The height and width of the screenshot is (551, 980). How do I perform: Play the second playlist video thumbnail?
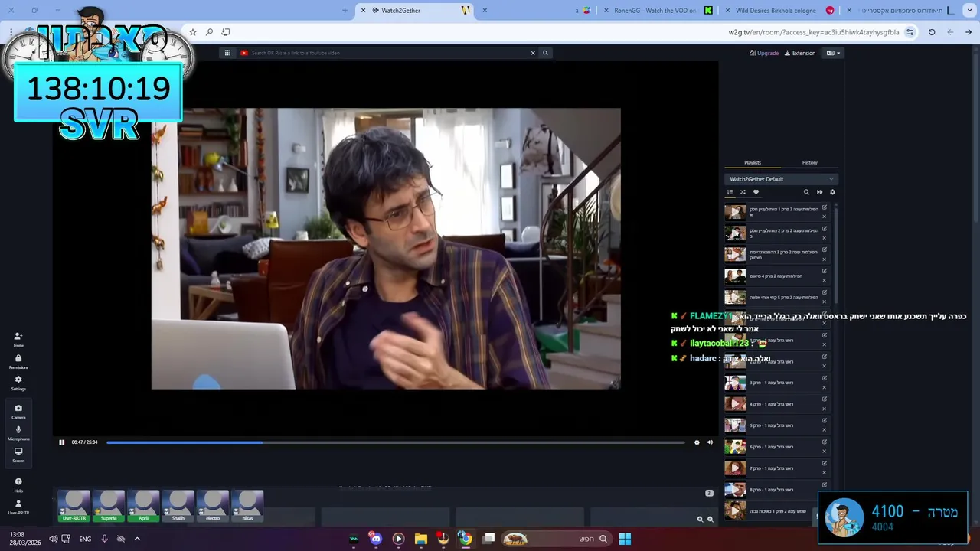(x=735, y=233)
